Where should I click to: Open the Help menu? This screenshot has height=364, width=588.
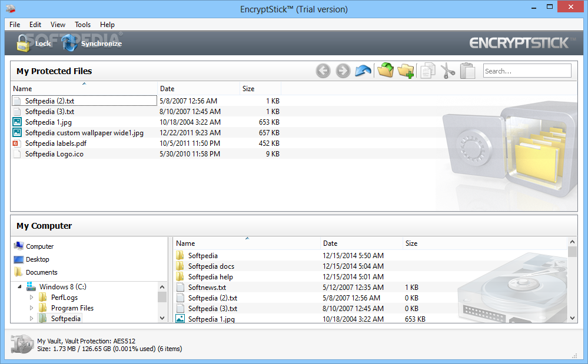click(107, 24)
